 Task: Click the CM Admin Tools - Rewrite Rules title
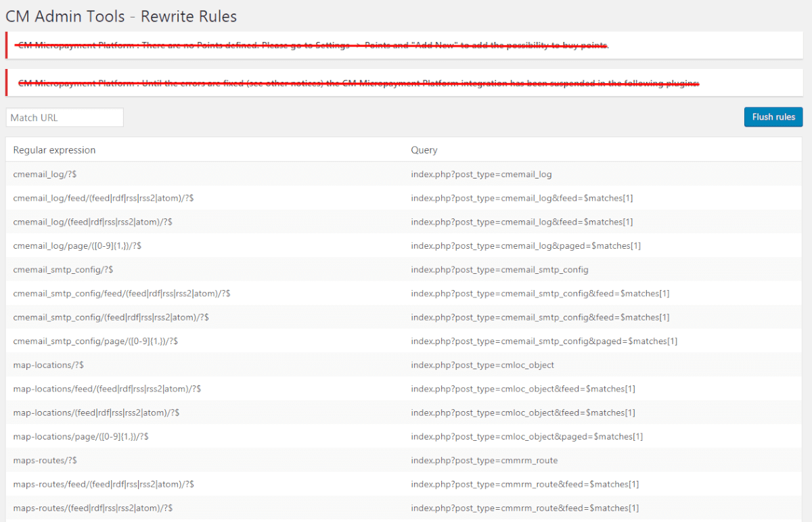tap(121, 16)
